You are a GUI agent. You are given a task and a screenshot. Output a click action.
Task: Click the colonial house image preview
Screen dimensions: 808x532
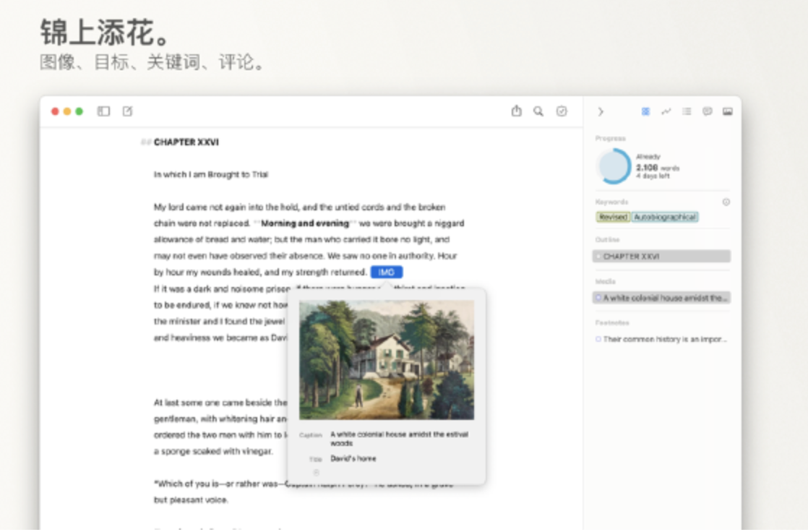tap(387, 360)
